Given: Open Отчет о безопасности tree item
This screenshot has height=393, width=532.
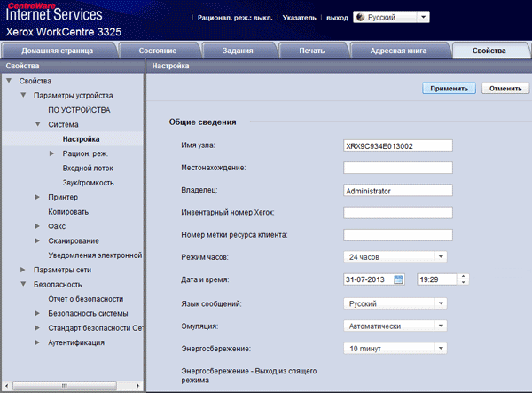Looking at the screenshot, I should (x=86, y=299).
